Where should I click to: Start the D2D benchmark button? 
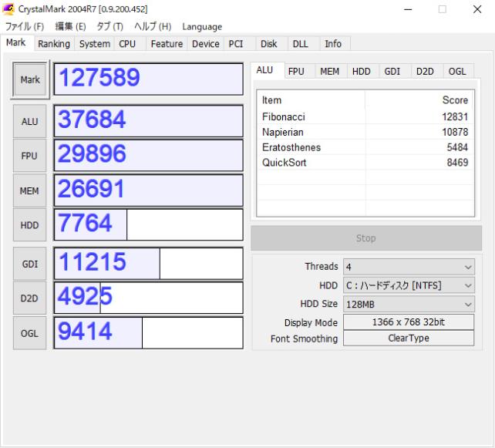[29, 298]
